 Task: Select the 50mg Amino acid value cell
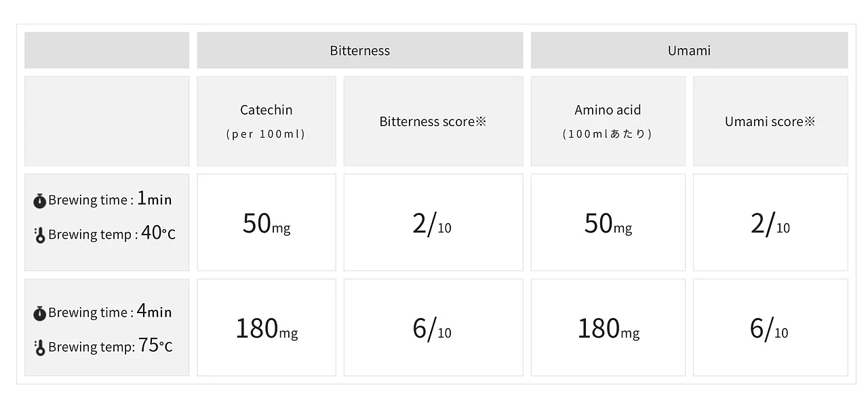point(608,222)
